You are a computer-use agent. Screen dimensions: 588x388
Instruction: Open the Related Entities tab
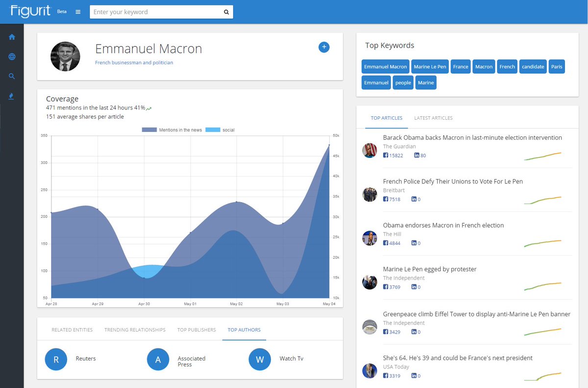click(x=72, y=330)
